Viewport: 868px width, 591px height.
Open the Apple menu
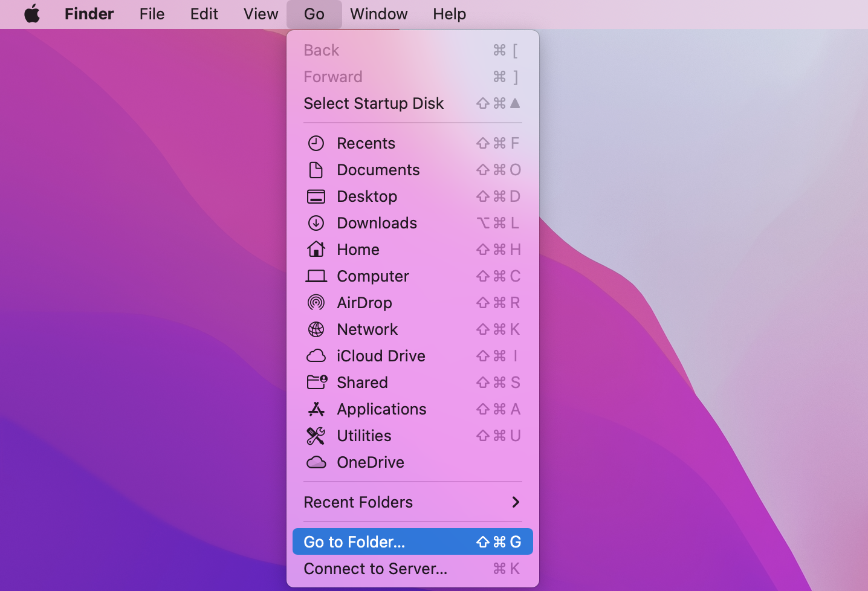pos(32,14)
